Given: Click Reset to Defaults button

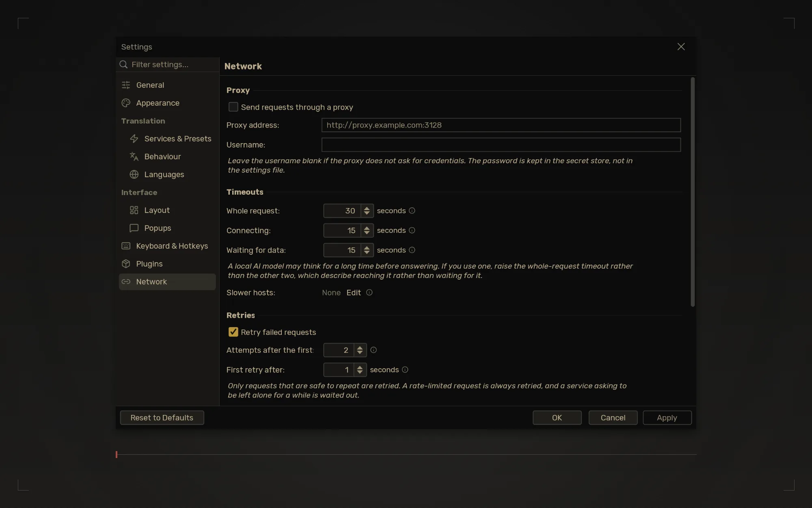Looking at the screenshot, I should pyautogui.click(x=162, y=418).
